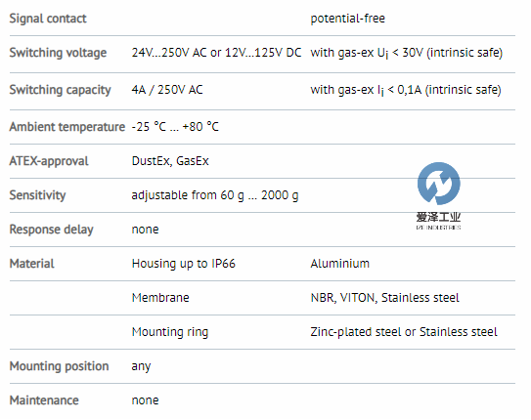Screen dimensions: 531x420
Task: Select the Switching capacity label
Action: (x=61, y=90)
